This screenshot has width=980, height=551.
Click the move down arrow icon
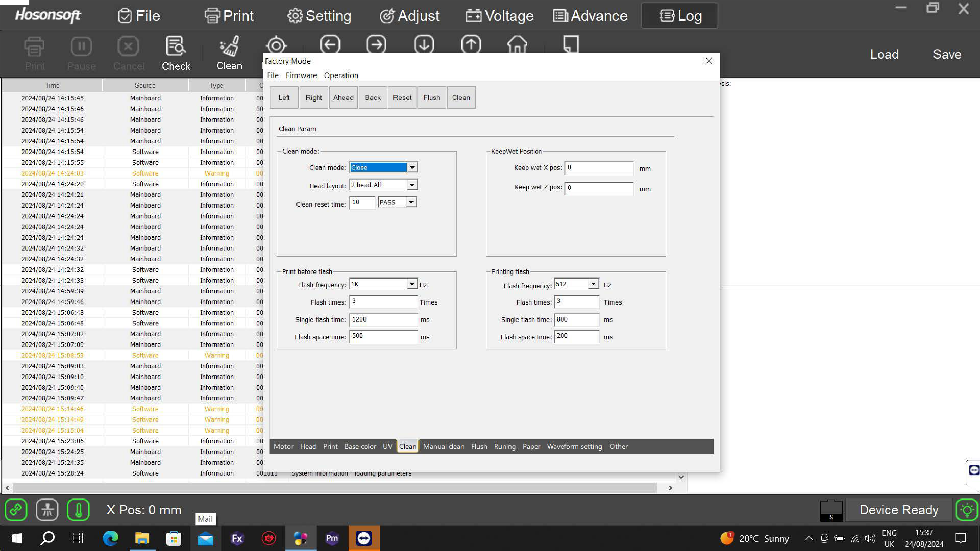pyautogui.click(x=424, y=45)
